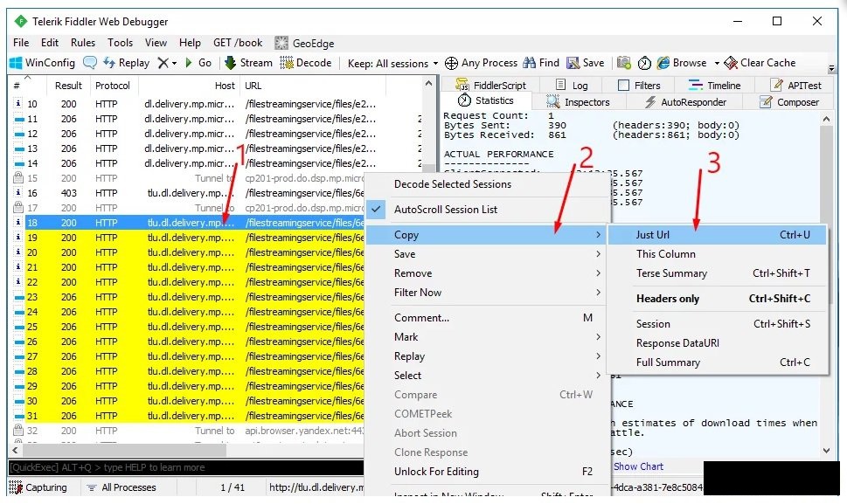
Task: Open the Keep: All sessions dropdown
Action: [392, 63]
